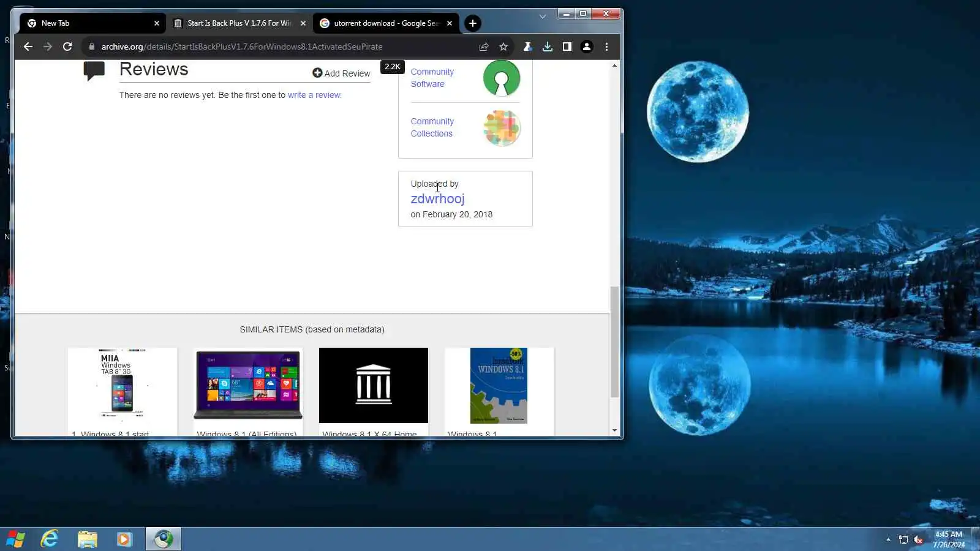Click the 2.2K badge
Screen dimensions: 980x551
(x=393, y=67)
